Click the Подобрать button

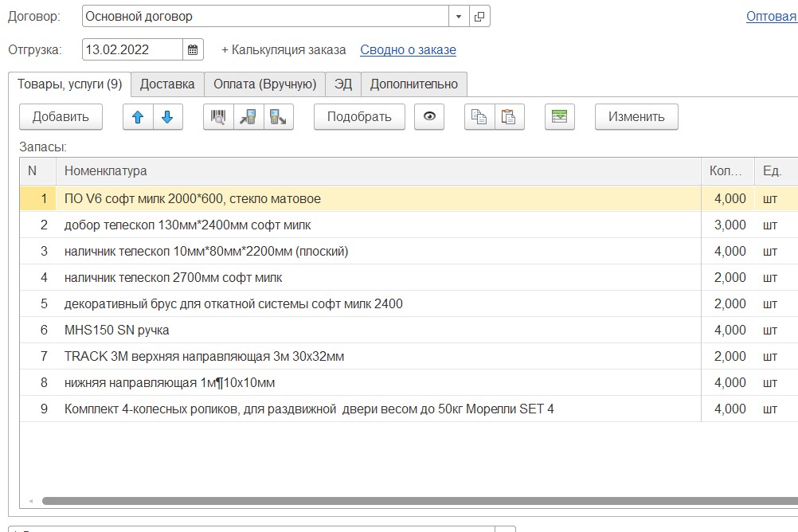click(359, 117)
